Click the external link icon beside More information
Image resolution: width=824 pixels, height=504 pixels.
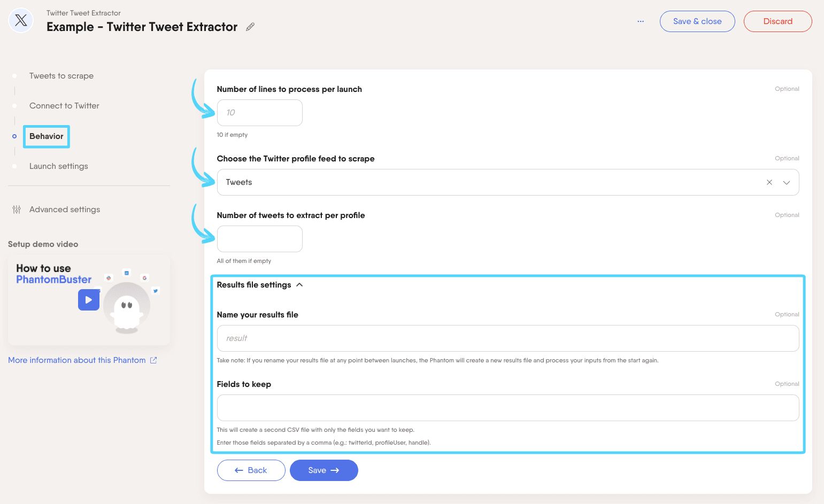(153, 360)
